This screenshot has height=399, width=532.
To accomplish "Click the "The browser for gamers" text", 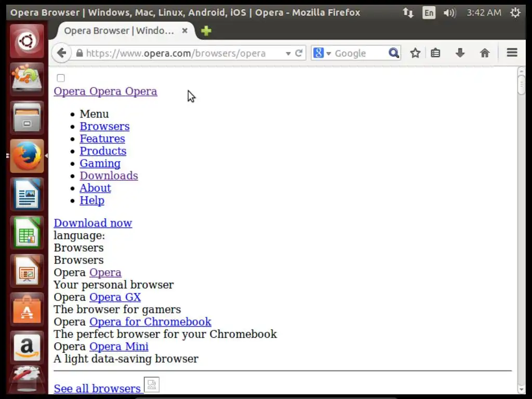I will coord(117,310).
